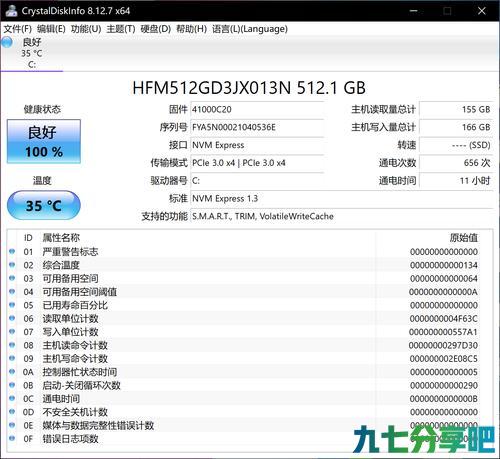Click raw value 000000000000A
The height and width of the screenshot is (459, 500).
tap(443, 292)
